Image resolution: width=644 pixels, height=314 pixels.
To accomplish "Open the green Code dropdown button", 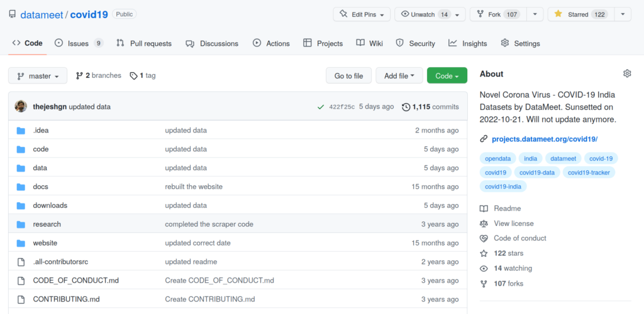I will click(447, 76).
